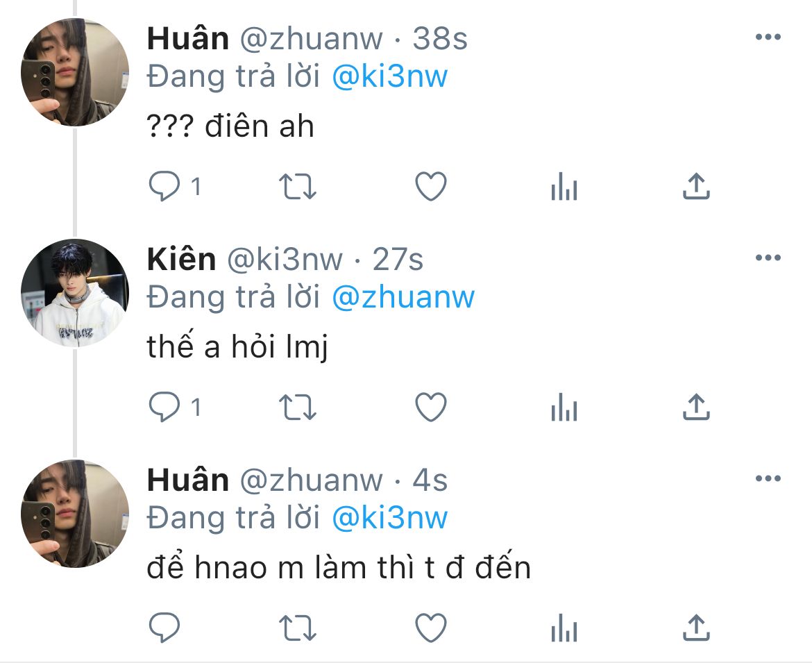
Task: Share Huân's 4s tweet
Action: click(x=696, y=628)
